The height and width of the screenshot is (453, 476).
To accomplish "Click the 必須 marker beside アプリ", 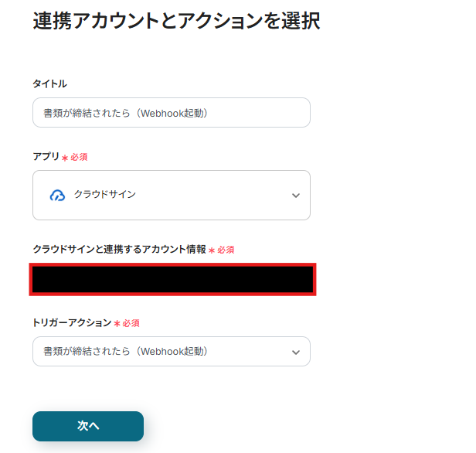I will [79, 157].
